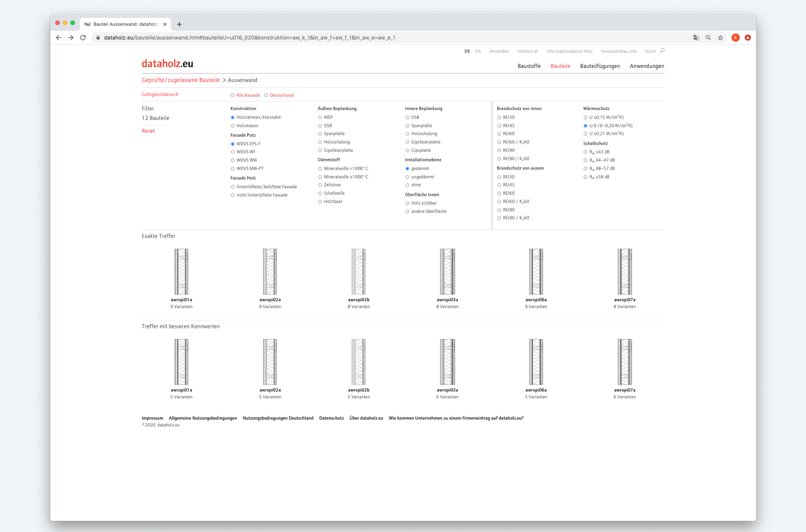The height and width of the screenshot is (532, 806).
Task: Open awropi06a thumbnail under Exakte Treffer
Action: [536, 272]
